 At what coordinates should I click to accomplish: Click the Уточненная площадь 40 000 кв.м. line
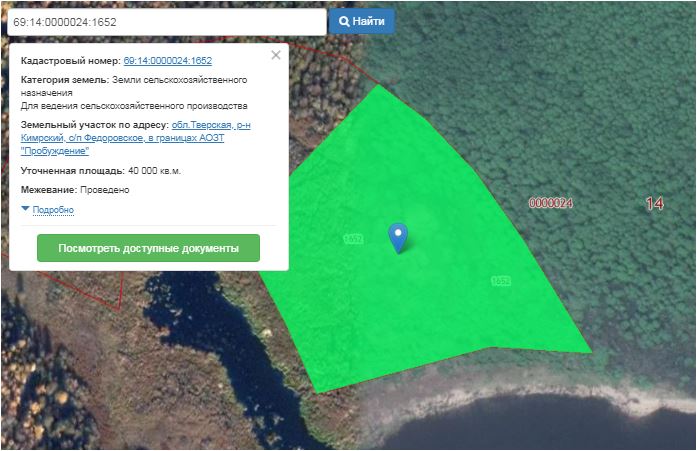coord(101,171)
